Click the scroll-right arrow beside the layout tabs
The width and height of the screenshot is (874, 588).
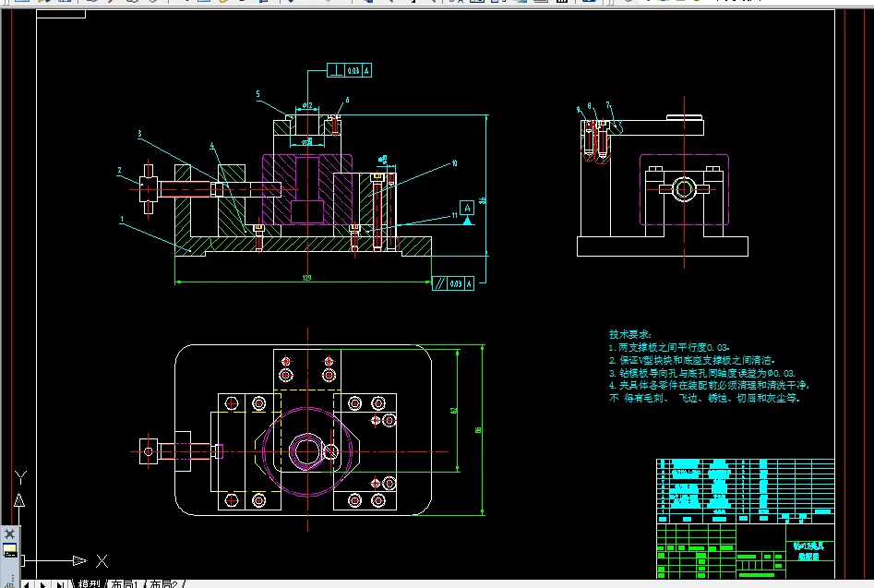point(43,584)
